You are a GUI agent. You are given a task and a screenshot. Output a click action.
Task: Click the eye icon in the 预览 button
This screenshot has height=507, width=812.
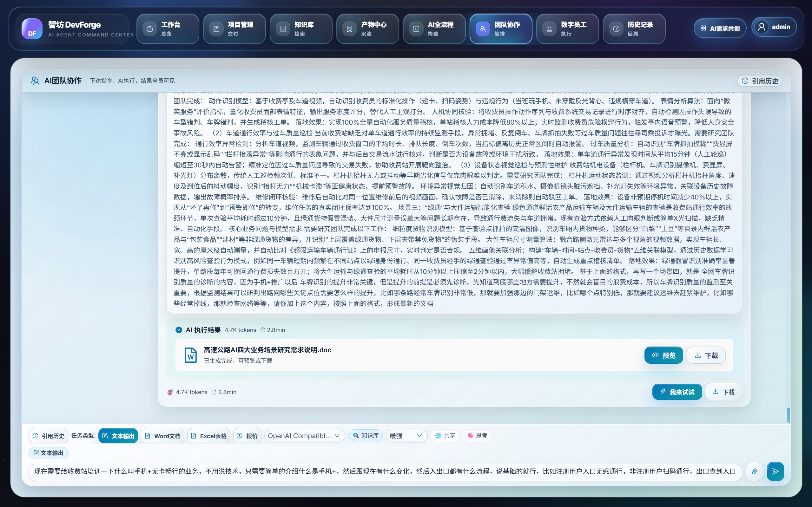point(655,355)
